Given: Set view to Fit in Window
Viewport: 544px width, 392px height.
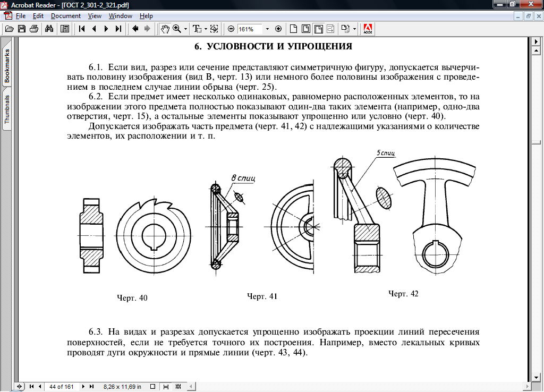Looking at the screenshot, I should tap(306, 29).
